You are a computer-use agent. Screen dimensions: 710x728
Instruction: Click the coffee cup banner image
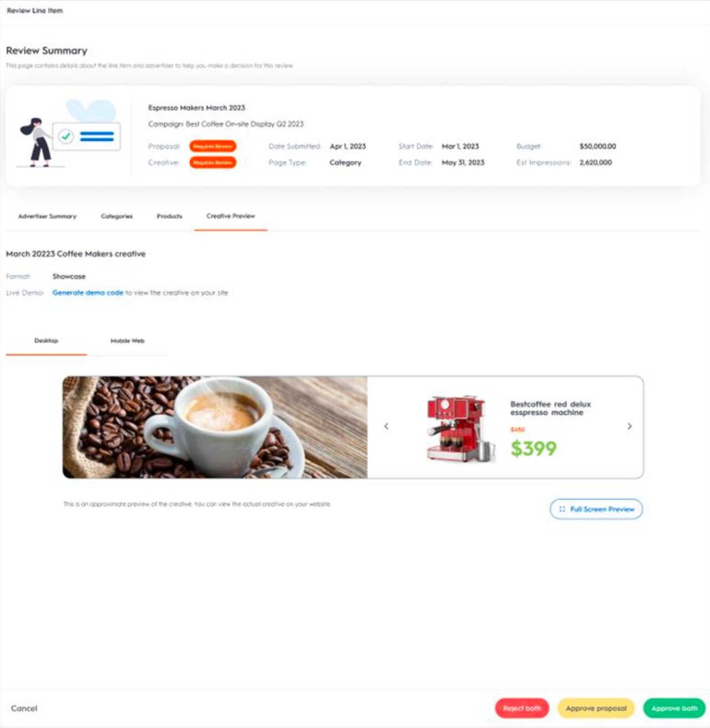215,427
